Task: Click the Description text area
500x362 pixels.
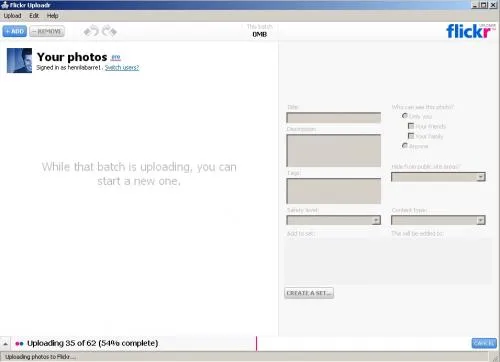Action: [x=333, y=150]
